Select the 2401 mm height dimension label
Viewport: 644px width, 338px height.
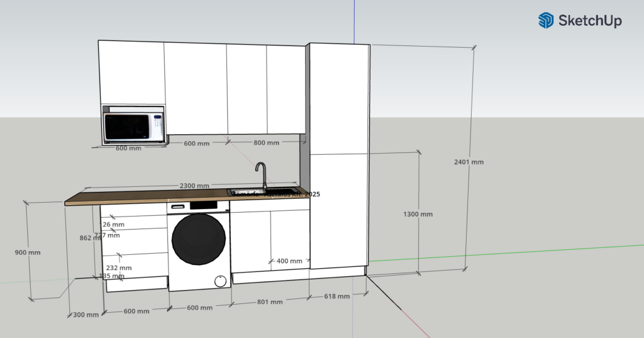[469, 162]
